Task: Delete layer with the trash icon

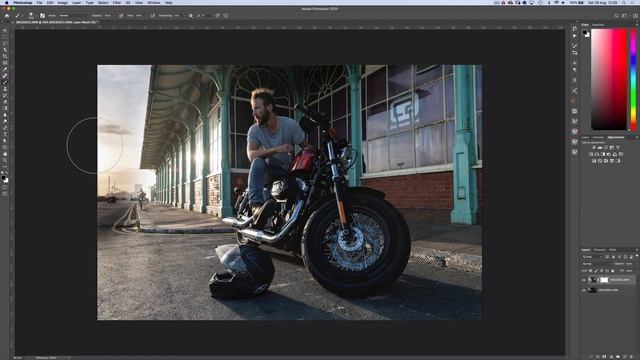Action: [x=631, y=356]
